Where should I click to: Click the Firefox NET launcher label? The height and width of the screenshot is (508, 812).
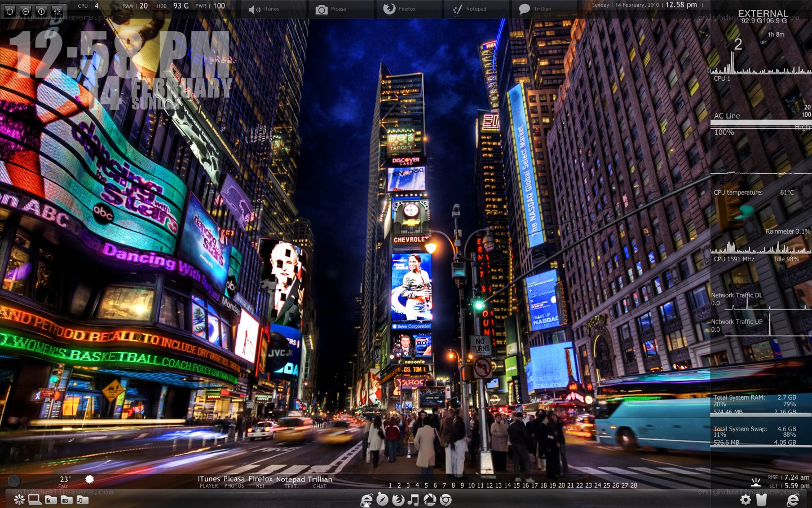[x=261, y=481]
